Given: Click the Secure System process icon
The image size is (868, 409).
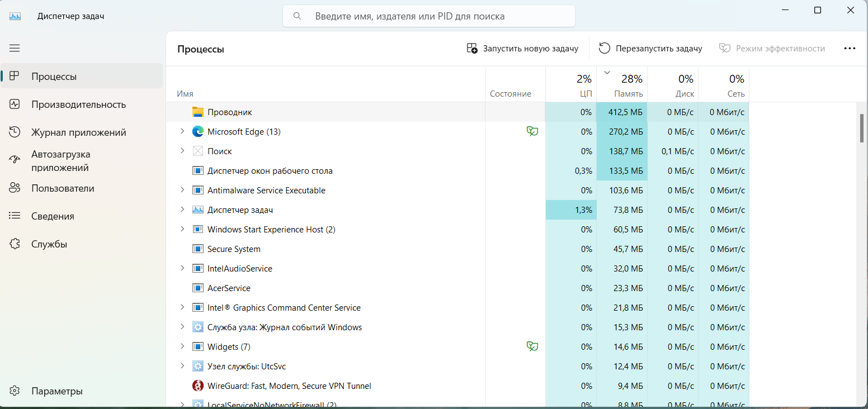Looking at the screenshot, I should click(197, 249).
